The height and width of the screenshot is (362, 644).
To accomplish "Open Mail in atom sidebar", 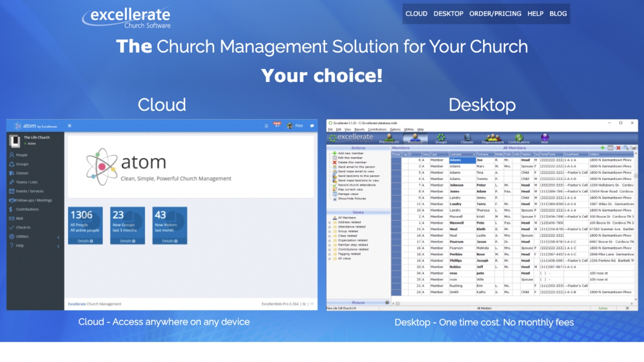I will 16,218.
